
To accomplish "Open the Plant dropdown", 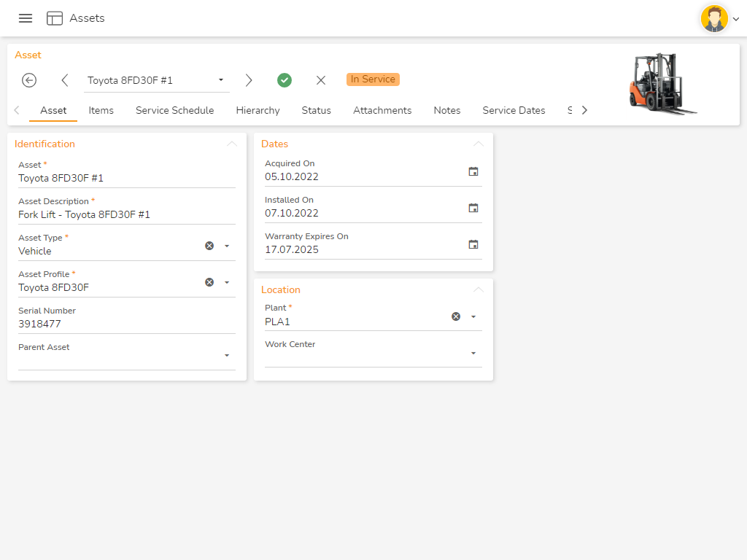I will [x=473, y=316].
